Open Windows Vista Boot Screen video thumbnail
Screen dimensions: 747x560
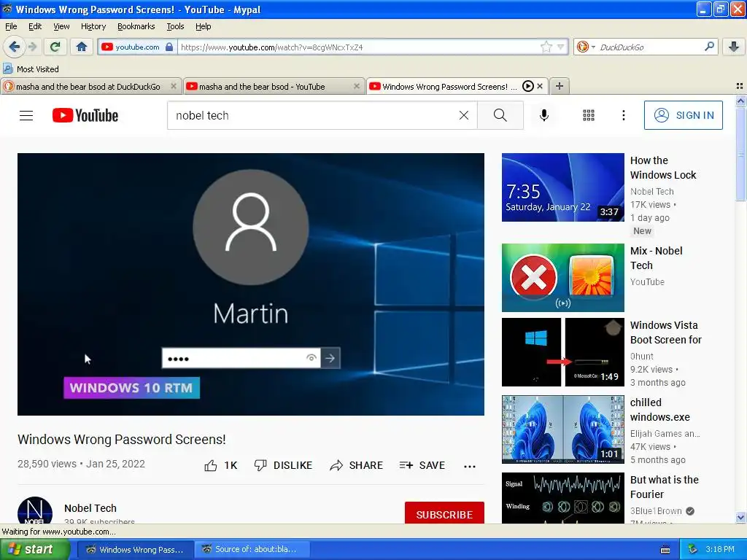(x=562, y=352)
